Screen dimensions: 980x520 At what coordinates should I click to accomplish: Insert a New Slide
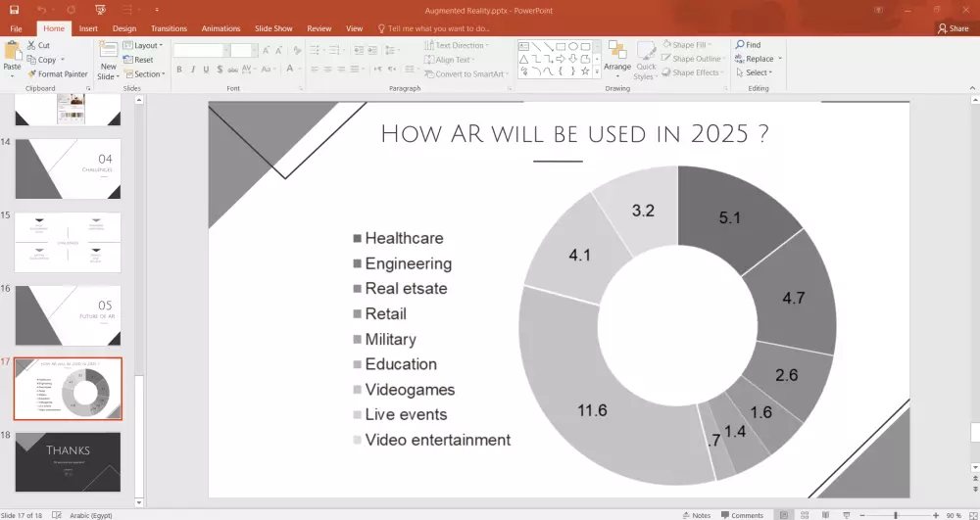pyautogui.click(x=108, y=61)
